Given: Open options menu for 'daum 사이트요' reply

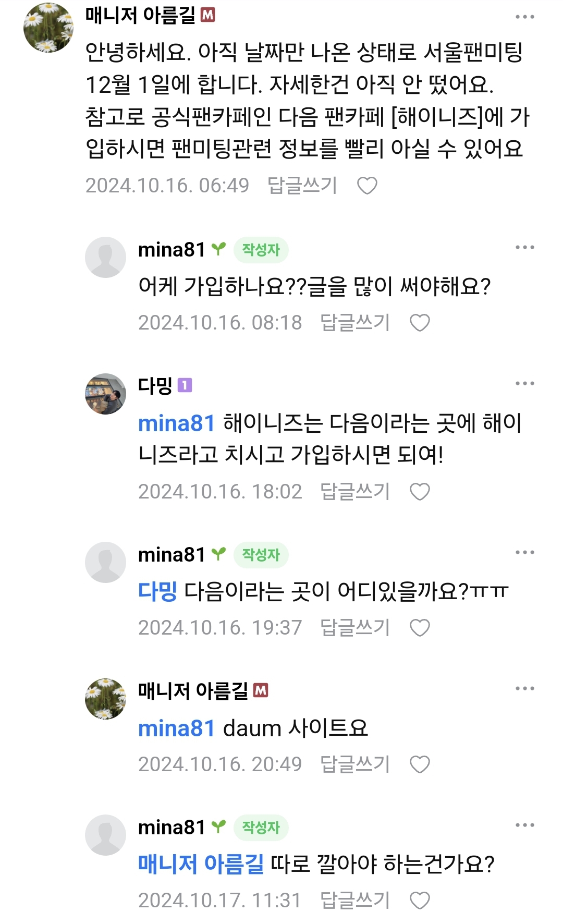Looking at the screenshot, I should point(524,689).
